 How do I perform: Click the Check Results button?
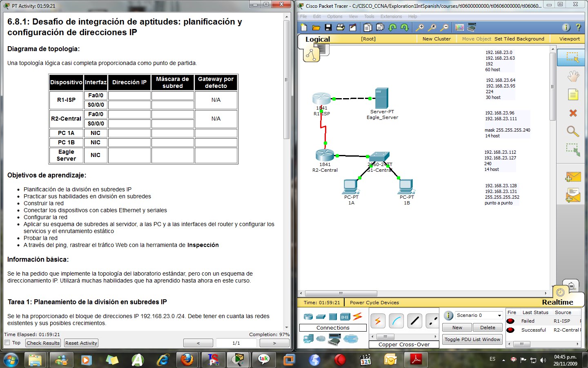click(43, 343)
